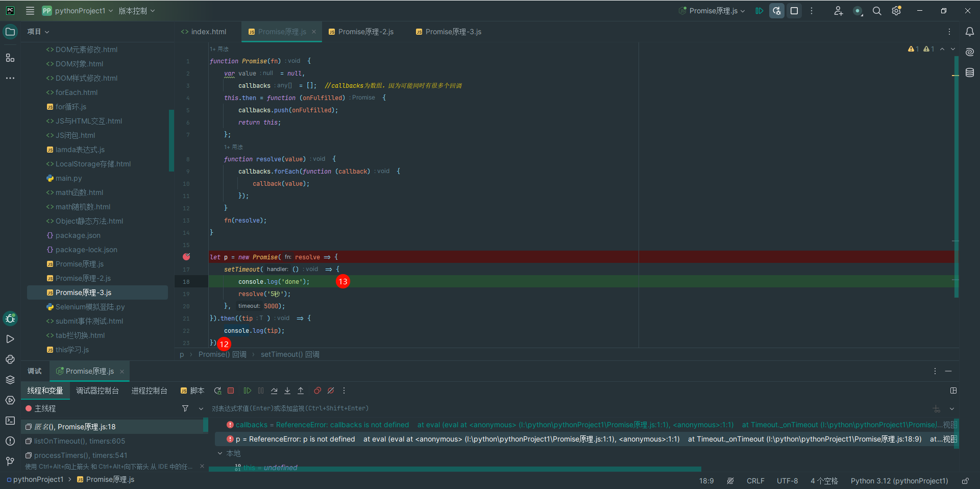Select the 调试器控制台 tab
This screenshot has height=489, width=980.
point(97,390)
